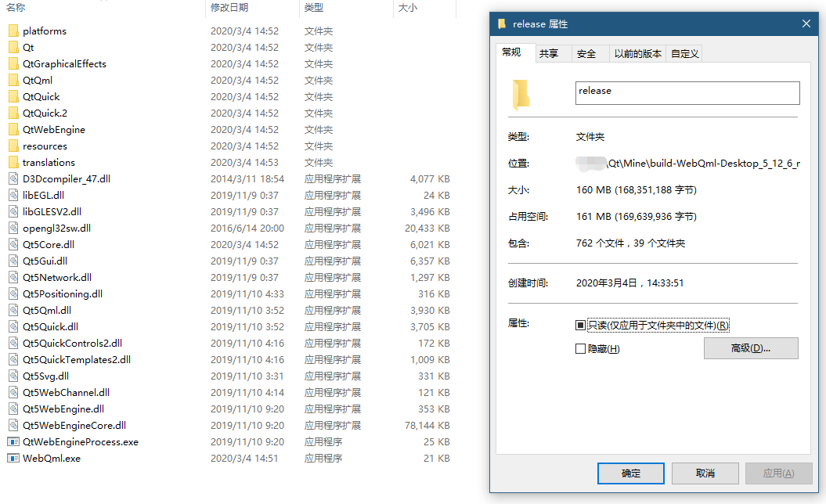Viewport: 826px width, 504px height.
Task: Click the D3Dcompiler_47.dll file icon
Action: coord(11,178)
